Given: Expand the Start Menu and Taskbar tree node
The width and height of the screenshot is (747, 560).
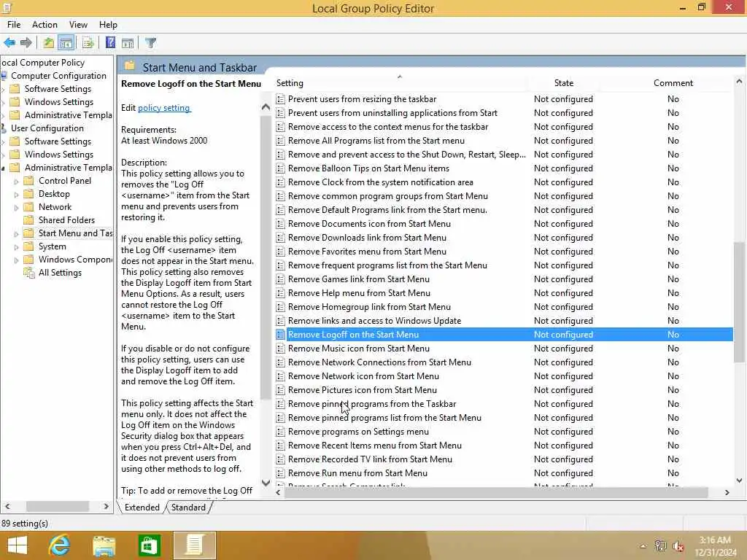Looking at the screenshot, I should pyautogui.click(x=17, y=234).
